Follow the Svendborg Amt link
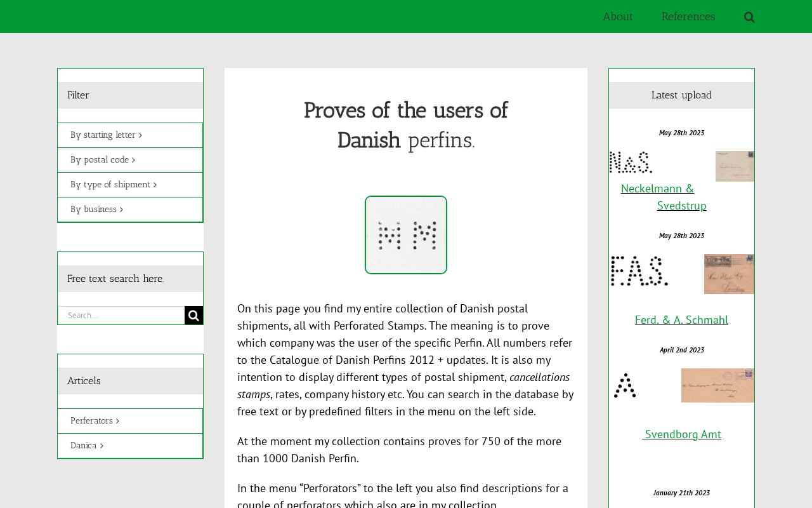 click(x=682, y=434)
